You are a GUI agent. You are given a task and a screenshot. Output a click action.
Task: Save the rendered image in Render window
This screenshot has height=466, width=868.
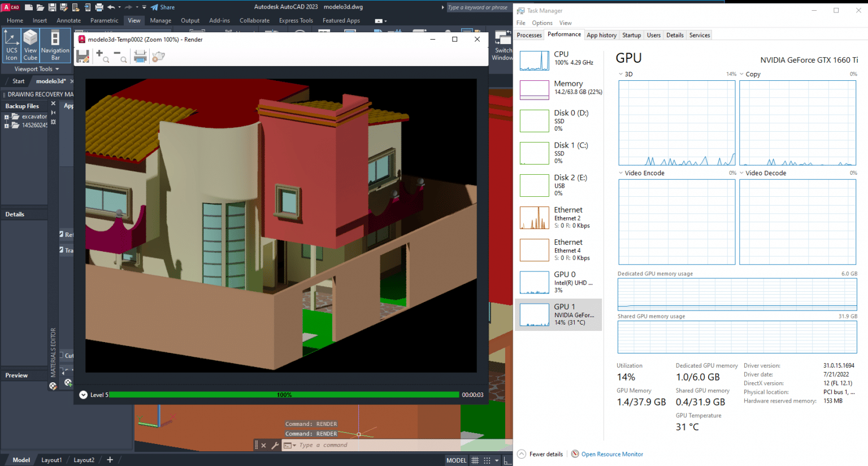83,56
